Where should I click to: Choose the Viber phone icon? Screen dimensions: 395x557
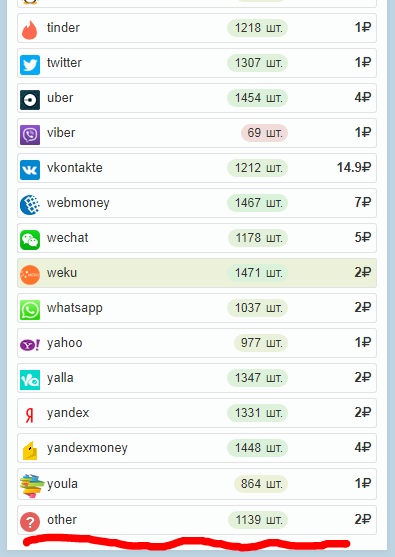[x=30, y=135]
